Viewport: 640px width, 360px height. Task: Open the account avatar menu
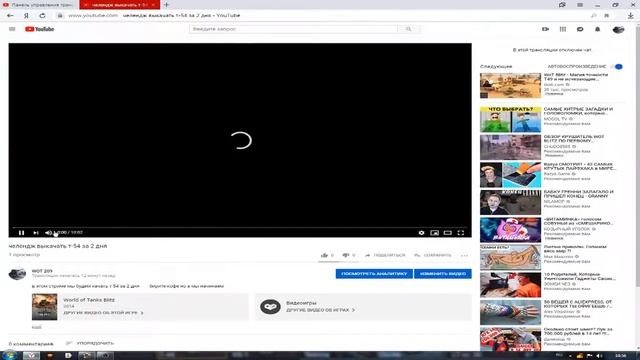click(x=618, y=29)
